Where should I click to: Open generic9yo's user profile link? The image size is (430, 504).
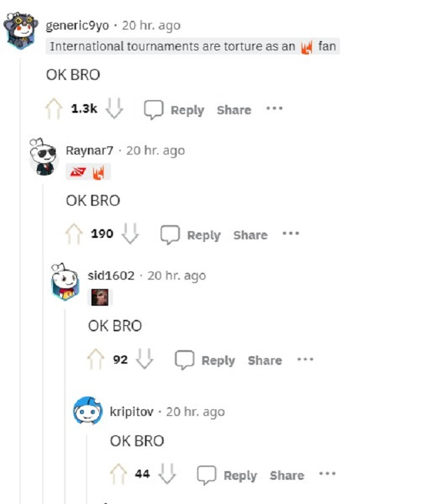click(77, 25)
